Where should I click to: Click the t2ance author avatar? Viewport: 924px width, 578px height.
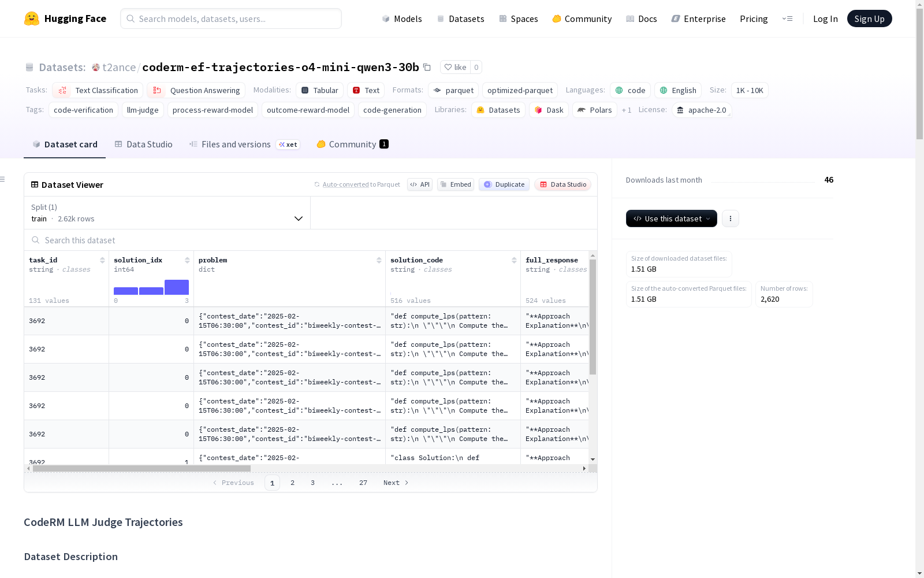point(96,67)
